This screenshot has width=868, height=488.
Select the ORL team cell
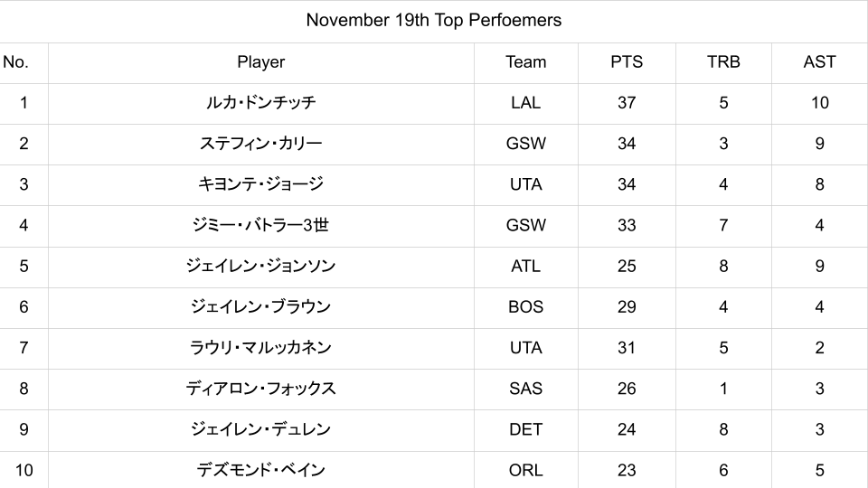[525, 470]
